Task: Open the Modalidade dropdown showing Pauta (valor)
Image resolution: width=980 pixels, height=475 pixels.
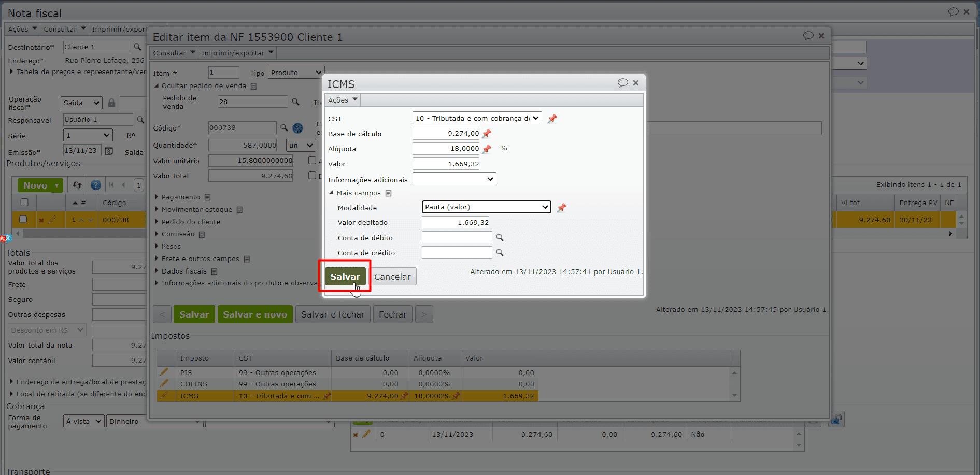Action: (x=487, y=207)
